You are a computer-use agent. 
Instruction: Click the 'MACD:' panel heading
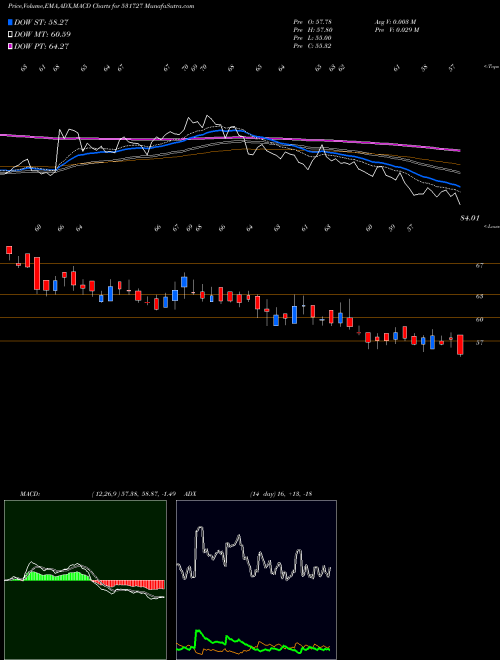coord(30,494)
